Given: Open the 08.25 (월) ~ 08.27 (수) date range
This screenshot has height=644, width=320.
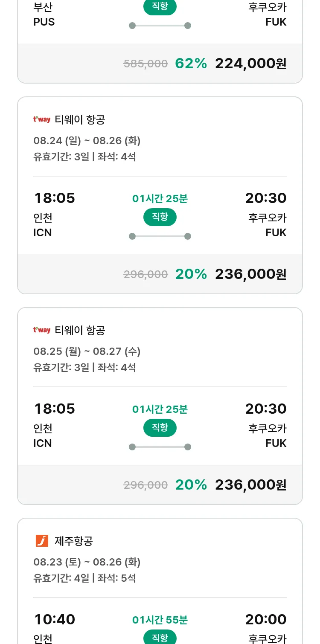Looking at the screenshot, I should coord(87,351).
